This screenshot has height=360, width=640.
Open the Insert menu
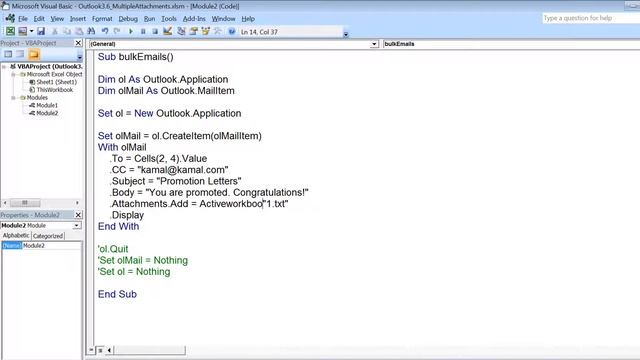(x=78, y=19)
